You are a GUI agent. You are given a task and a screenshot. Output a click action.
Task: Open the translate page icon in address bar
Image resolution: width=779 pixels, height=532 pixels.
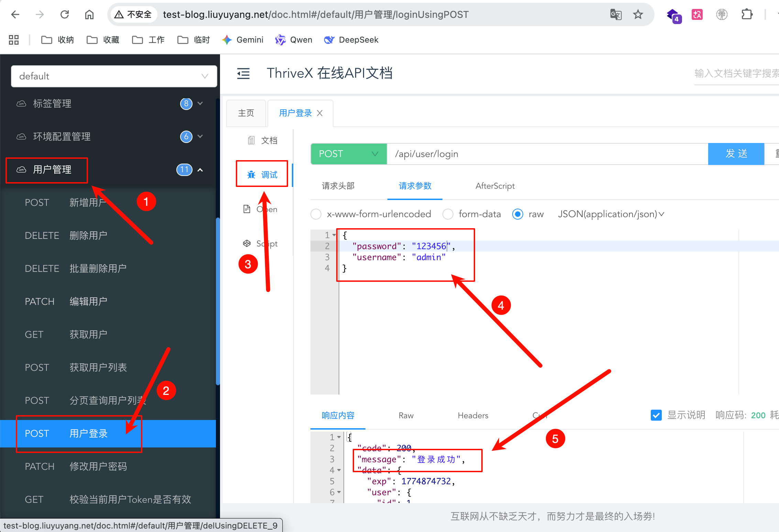pos(615,14)
